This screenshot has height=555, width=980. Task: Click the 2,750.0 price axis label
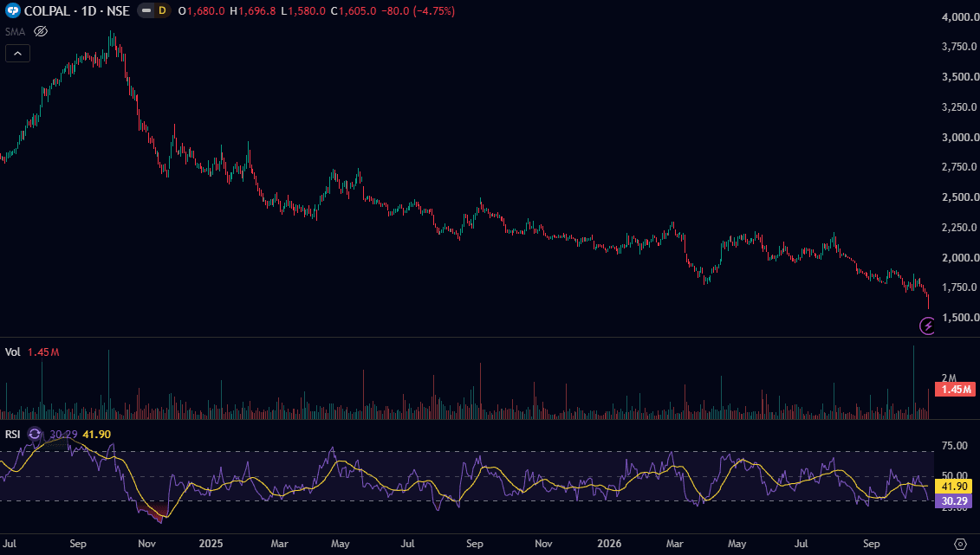[960, 167]
